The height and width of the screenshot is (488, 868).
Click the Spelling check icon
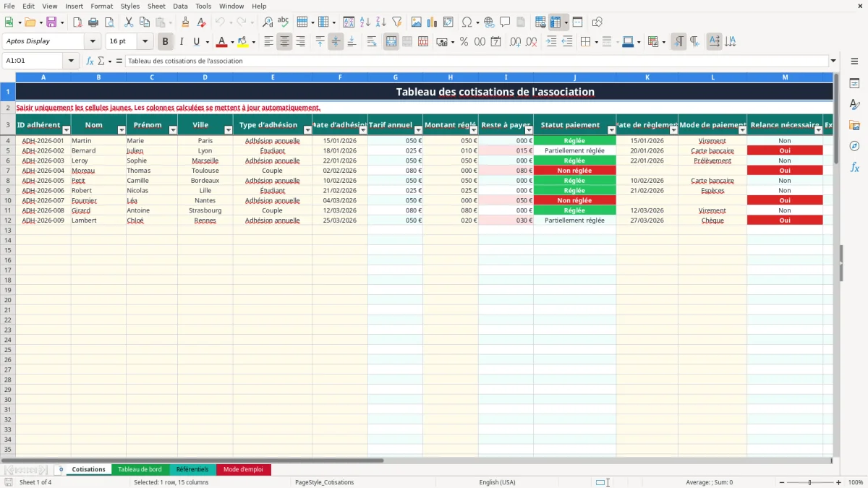point(283,22)
